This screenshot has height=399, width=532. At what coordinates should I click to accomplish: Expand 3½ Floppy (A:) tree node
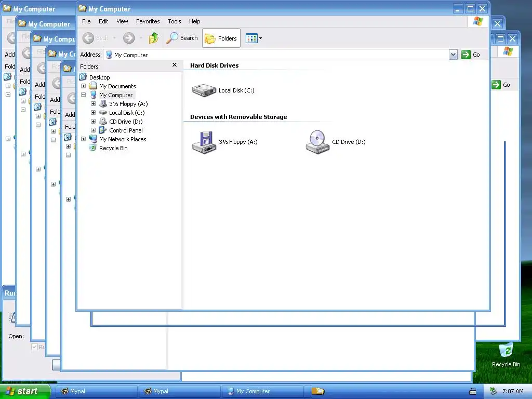coord(94,104)
